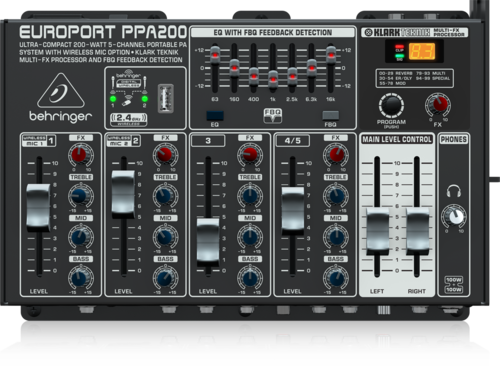
Task: Click the main LEFT level fader
Action: (x=378, y=232)
